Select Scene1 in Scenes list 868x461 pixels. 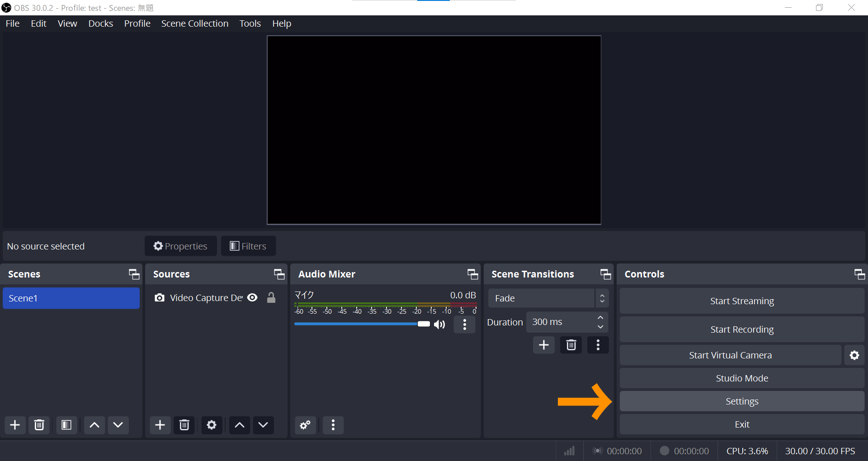[x=71, y=298]
